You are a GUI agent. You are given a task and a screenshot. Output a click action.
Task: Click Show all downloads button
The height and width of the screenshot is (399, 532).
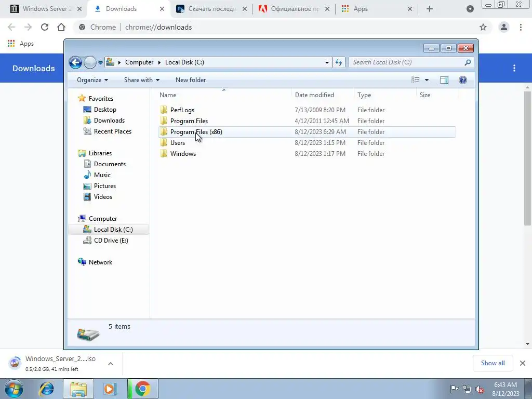click(493, 363)
